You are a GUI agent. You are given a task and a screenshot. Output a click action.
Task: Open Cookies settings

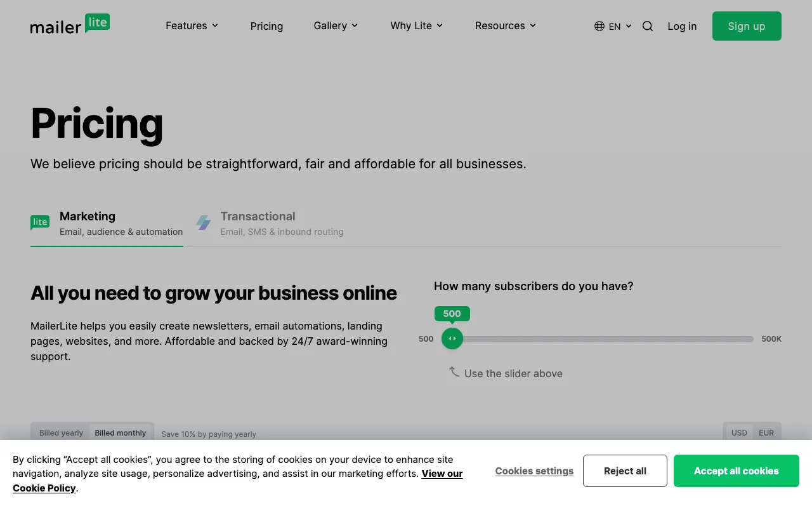pos(534,471)
